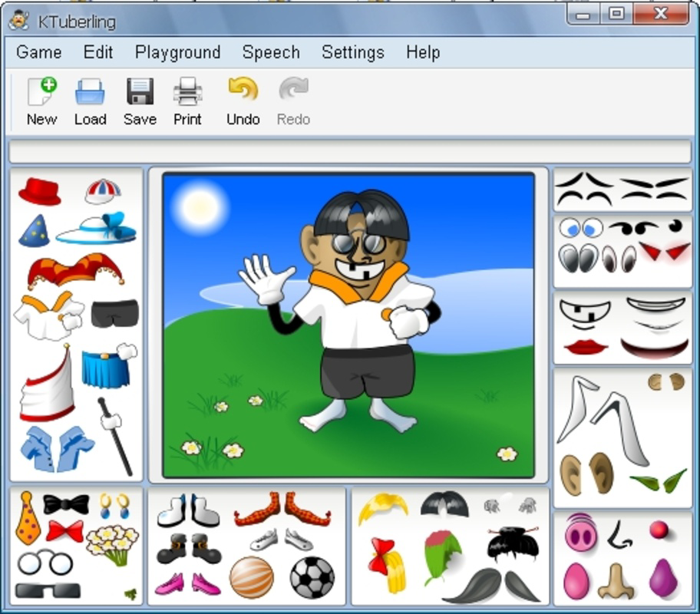Click the potato character in playground
Image resolution: width=700 pixels, height=614 pixels.
[x=357, y=312]
